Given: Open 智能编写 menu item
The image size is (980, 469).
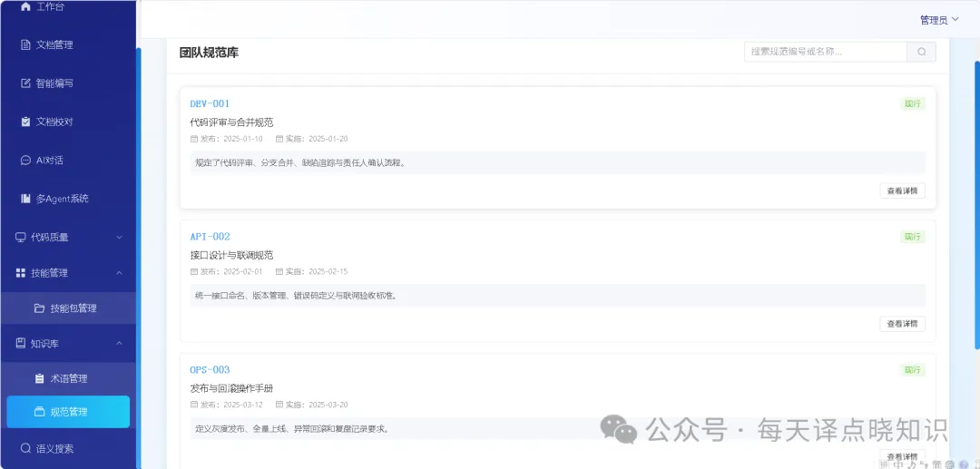Looking at the screenshot, I should (x=68, y=83).
